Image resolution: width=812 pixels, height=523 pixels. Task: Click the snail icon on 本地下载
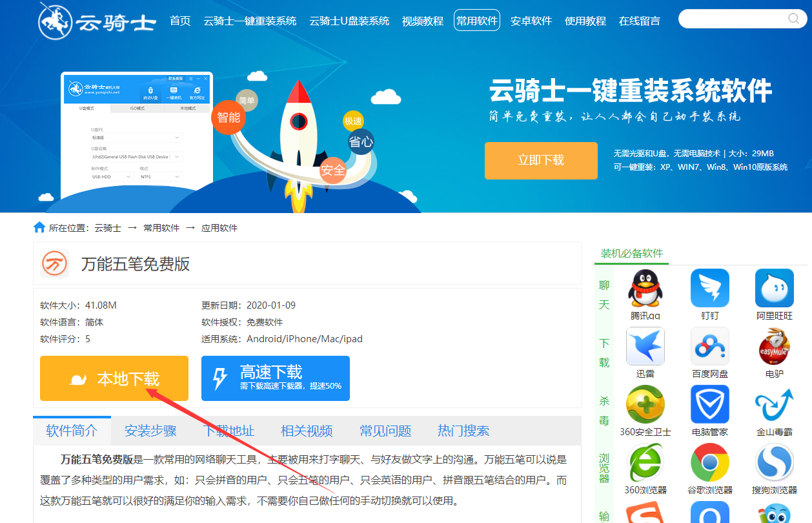pyautogui.click(x=78, y=380)
